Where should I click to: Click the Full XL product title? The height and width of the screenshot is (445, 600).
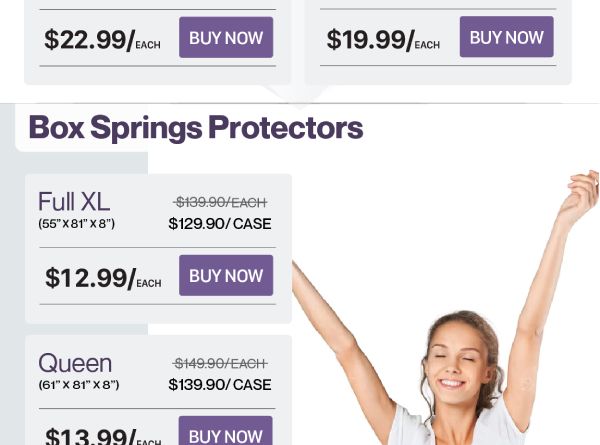[74, 202]
